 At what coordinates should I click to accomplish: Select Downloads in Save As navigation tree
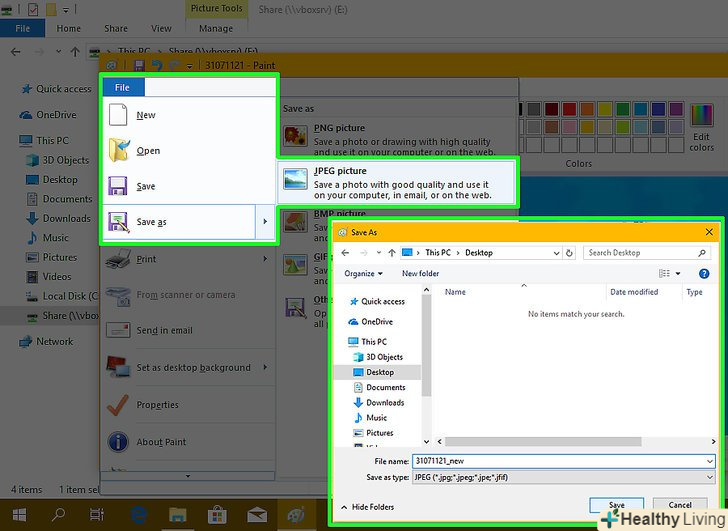coord(379,402)
